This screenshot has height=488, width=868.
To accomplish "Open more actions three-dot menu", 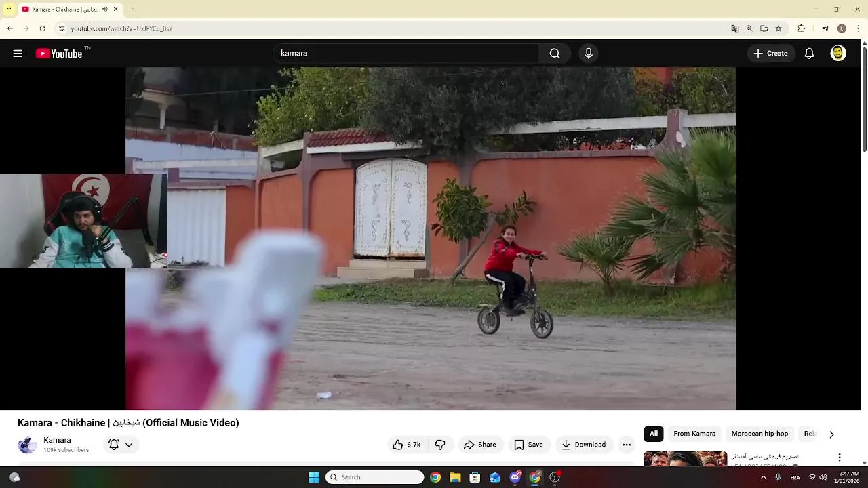I will 627,445.
